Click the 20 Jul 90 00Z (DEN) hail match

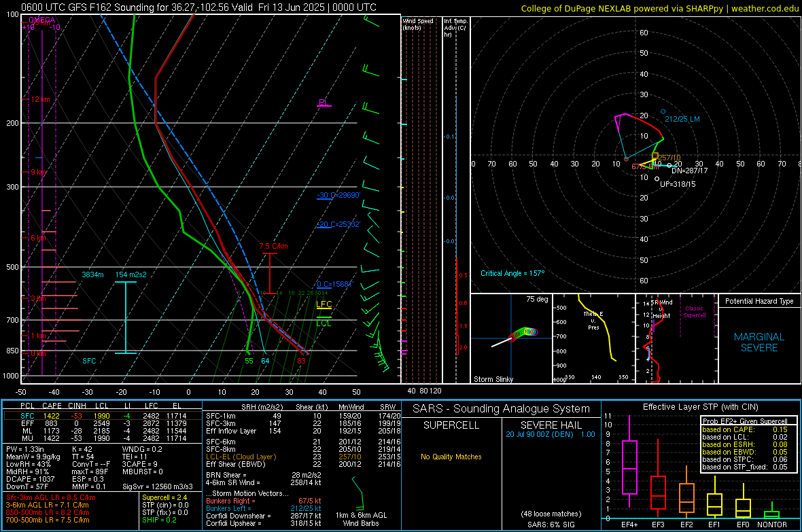551,435
